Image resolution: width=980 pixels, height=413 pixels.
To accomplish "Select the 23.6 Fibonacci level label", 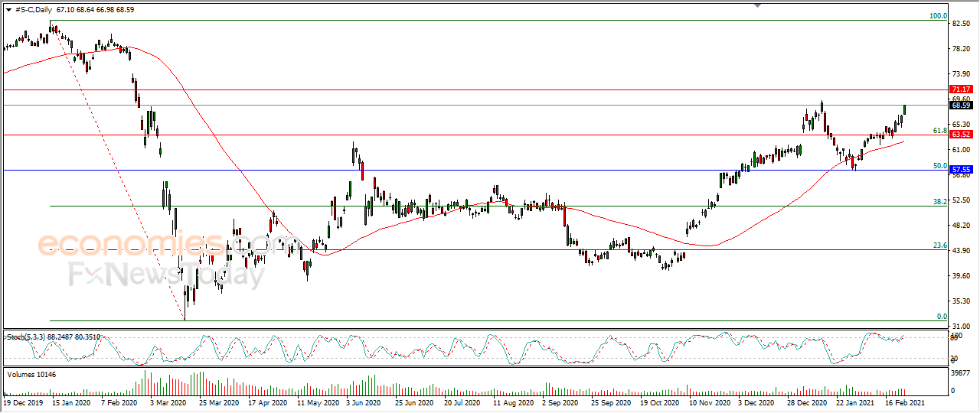I will click(x=939, y=246).
